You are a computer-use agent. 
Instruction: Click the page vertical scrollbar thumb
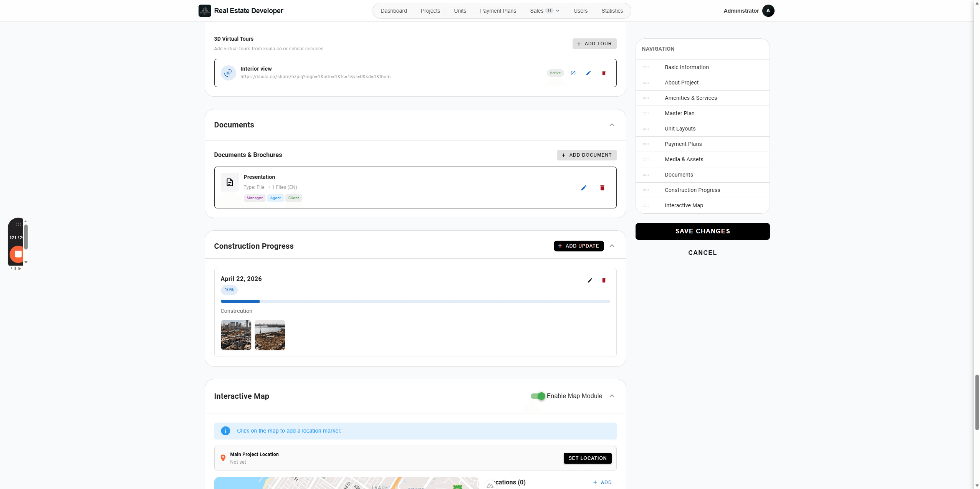977,402
